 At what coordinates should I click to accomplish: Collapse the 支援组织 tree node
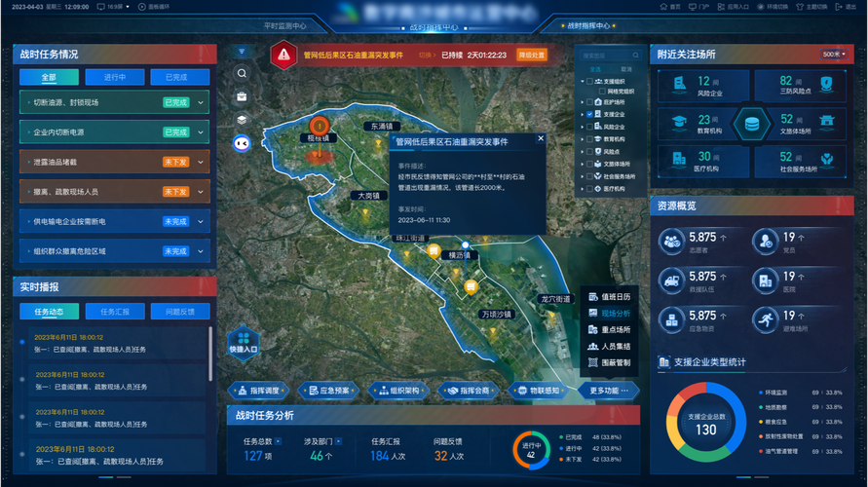click(582, 82)
